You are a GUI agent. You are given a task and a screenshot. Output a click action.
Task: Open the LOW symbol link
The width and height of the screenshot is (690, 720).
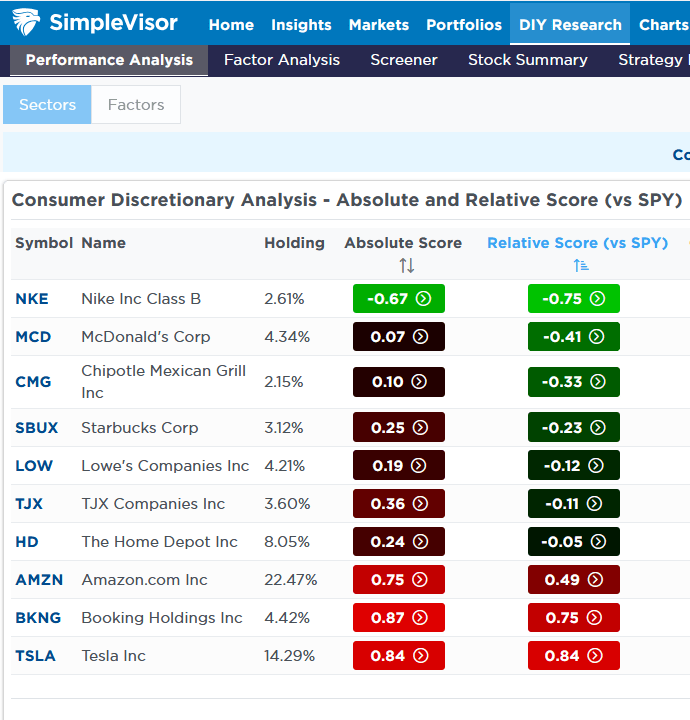(x=34, y=466)
